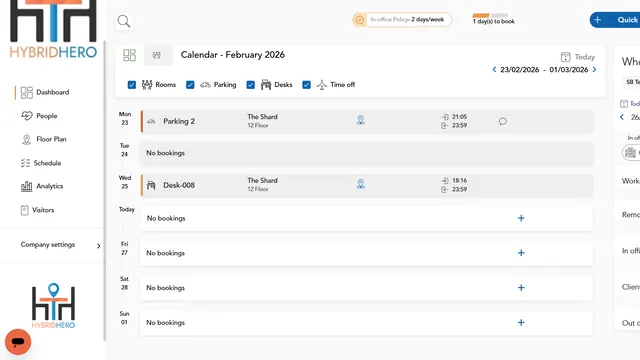
Task: Click the Parking filter car icon
Action: [x=205, y=85]
